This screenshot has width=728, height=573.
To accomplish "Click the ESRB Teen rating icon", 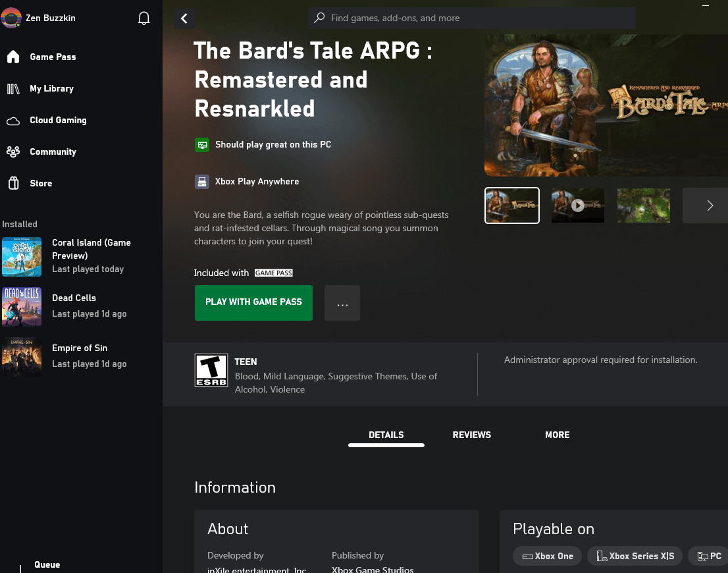I will (x=211, y=370).
